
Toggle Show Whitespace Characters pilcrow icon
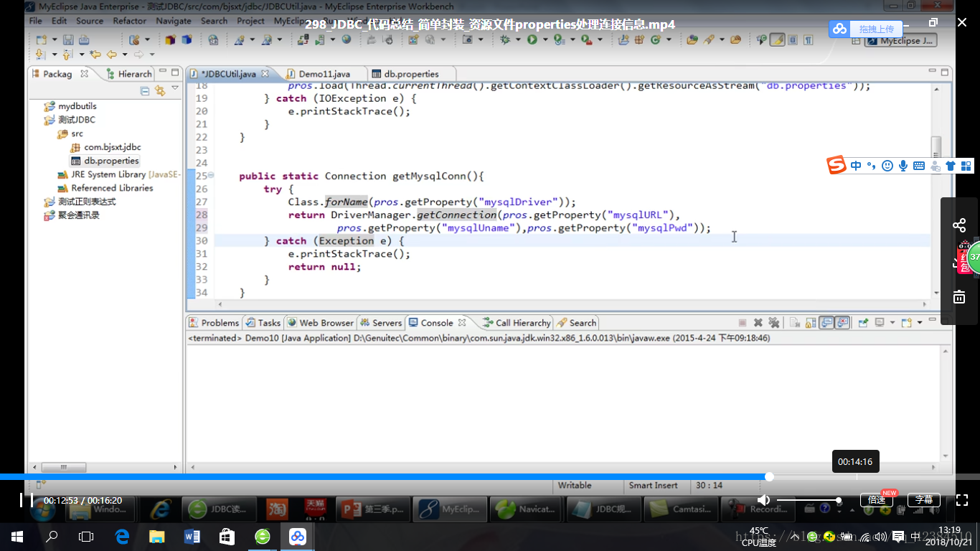point(809,40)
